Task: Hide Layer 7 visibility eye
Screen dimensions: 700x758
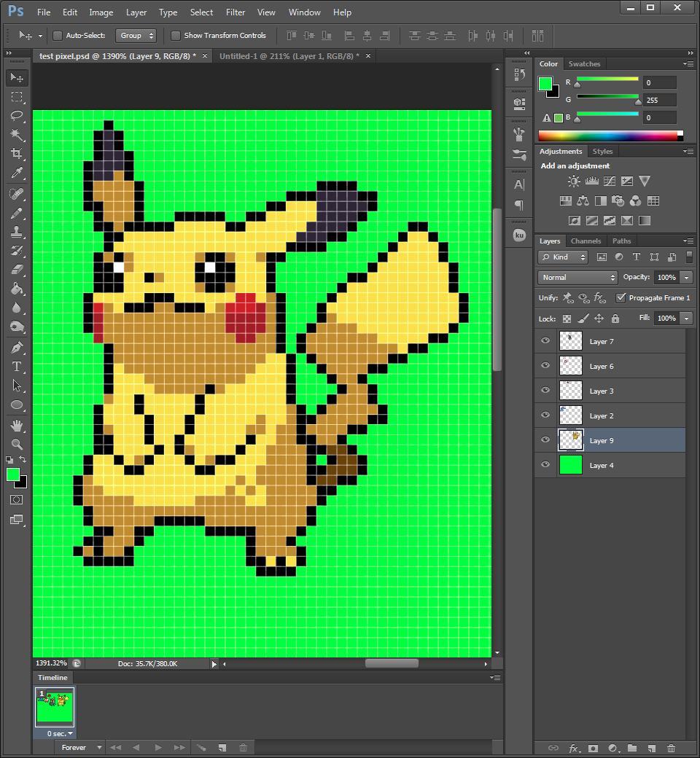Action: point(545,341)
